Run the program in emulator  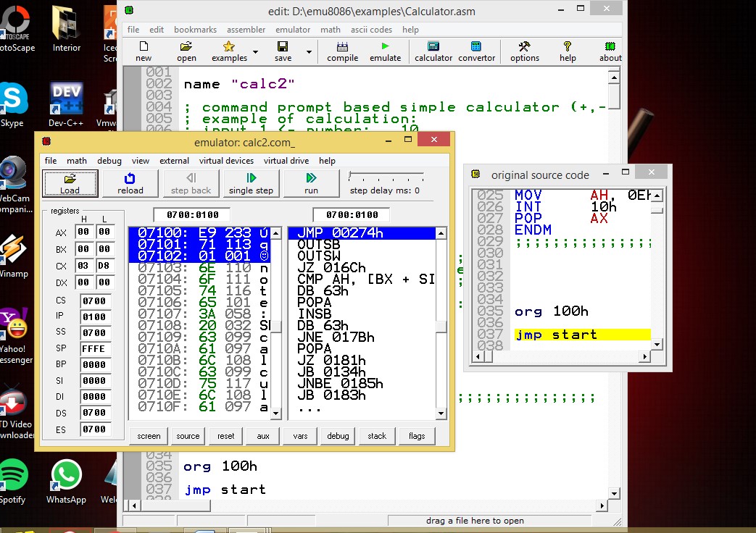point(311,183)
